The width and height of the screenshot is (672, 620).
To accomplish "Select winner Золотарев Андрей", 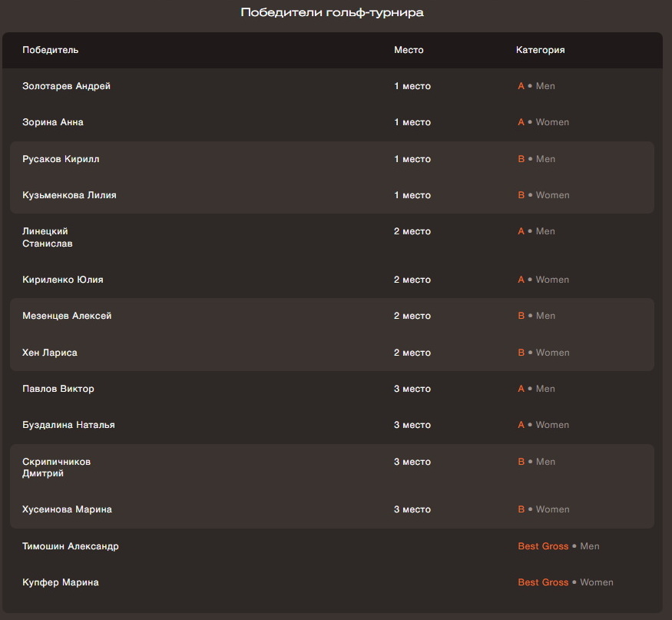I will [x=66, y=86].
